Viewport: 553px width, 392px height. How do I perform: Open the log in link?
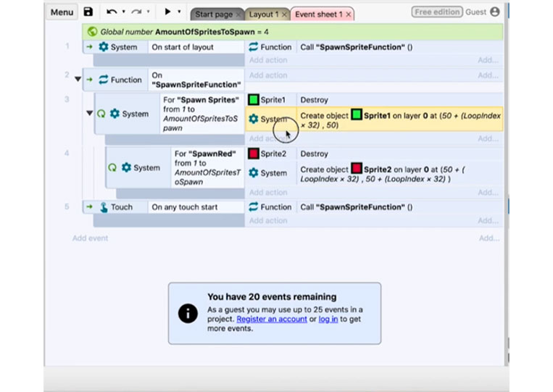[x=328, y=319]
